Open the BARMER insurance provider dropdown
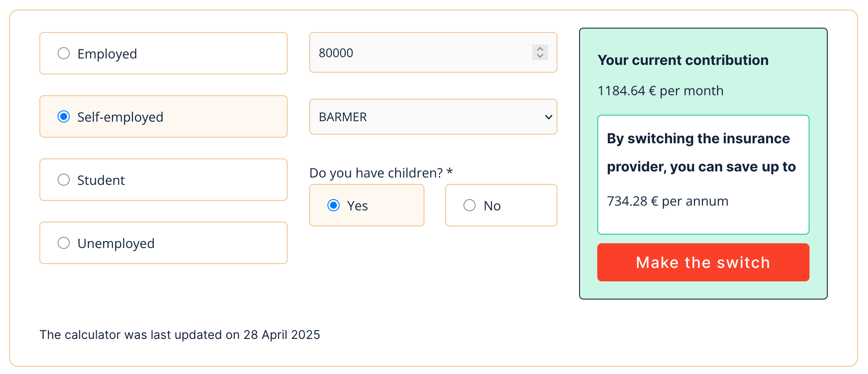This screenshot has height=374, width=868. click(x=432, y=117)
